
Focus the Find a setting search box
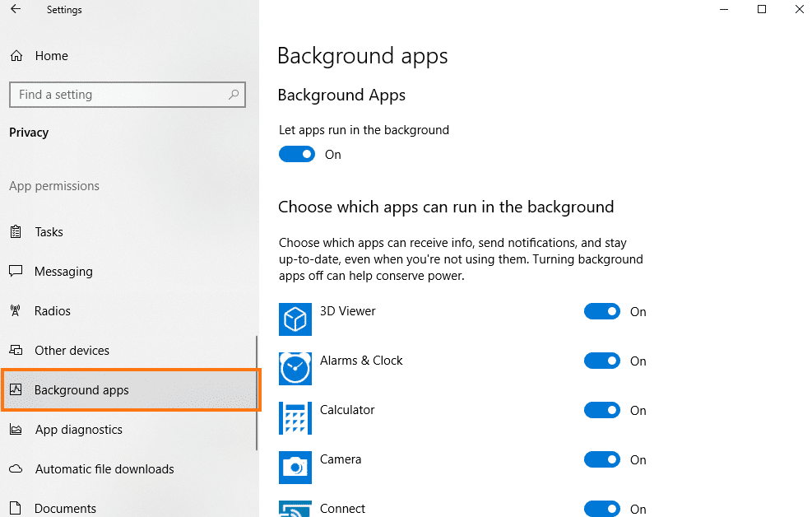(128, 95)
